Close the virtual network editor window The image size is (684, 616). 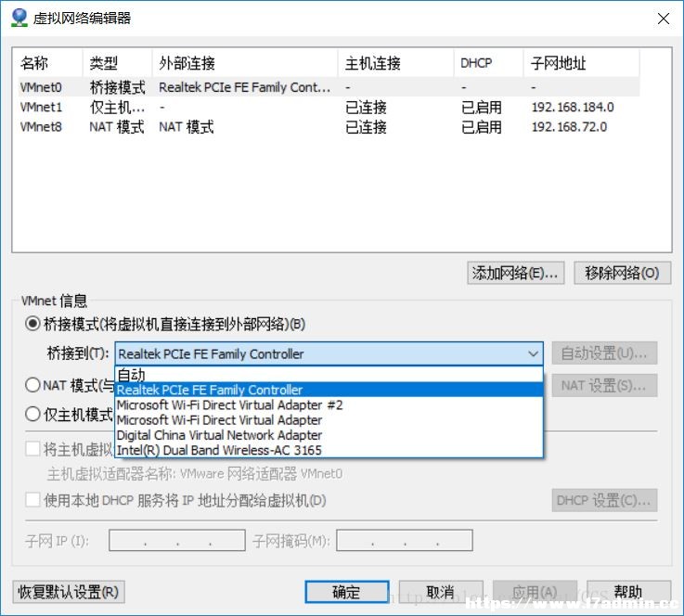point(664,19)
